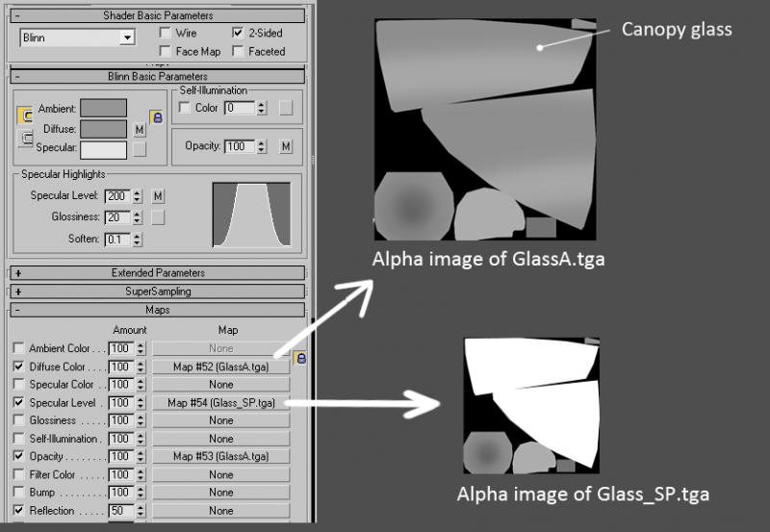Image resolution: width=770 pixels, height=532 pixels.
Task: Click the Specular Level value field
Action: (117, 196)
